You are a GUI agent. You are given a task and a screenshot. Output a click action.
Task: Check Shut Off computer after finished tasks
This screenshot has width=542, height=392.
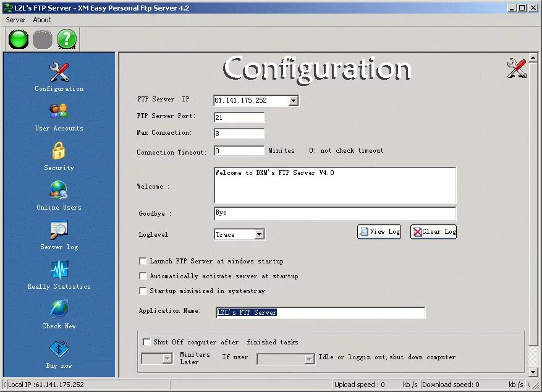(146, 342)
